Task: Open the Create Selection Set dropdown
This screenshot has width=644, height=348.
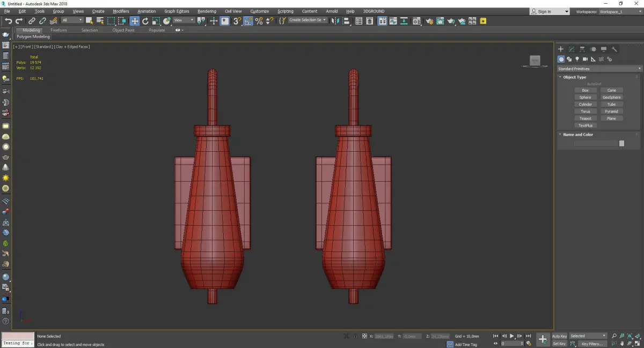Action: 307,20
